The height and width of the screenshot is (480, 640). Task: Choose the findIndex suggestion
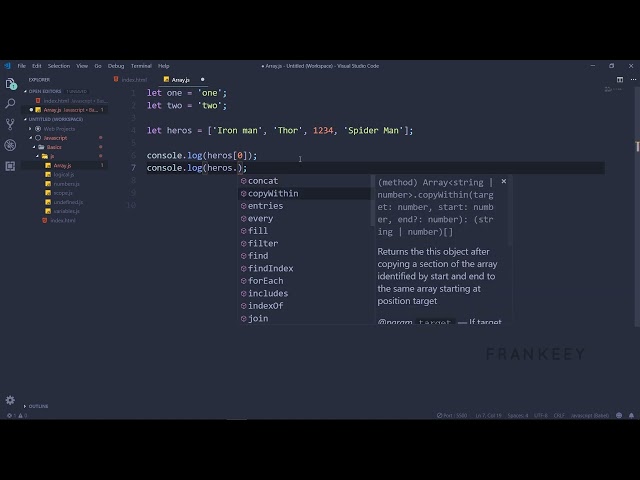304,268
